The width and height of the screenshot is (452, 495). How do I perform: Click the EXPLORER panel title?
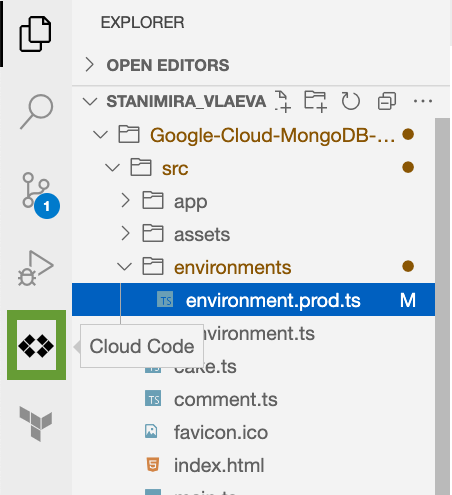point(142,22)
